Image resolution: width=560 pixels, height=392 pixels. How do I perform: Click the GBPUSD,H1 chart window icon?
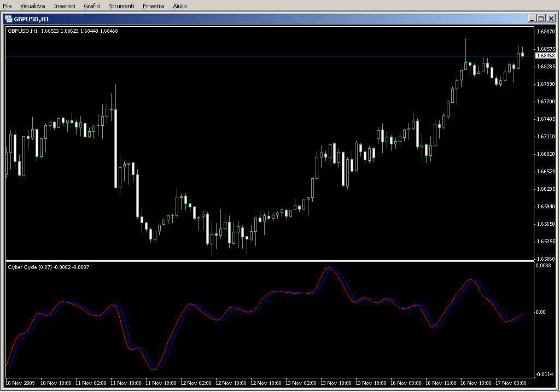(x=9, y=19)
